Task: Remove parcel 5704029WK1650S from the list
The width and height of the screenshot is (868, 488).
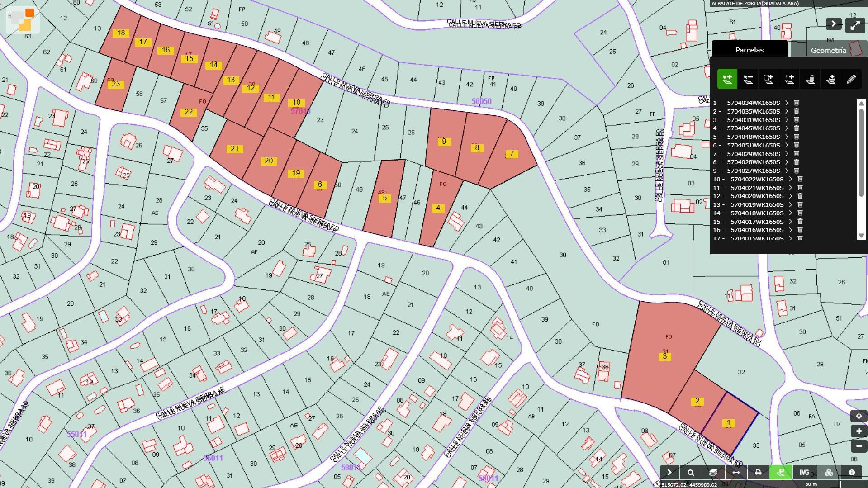Action: pyautogui.click(x=797, y=154)
